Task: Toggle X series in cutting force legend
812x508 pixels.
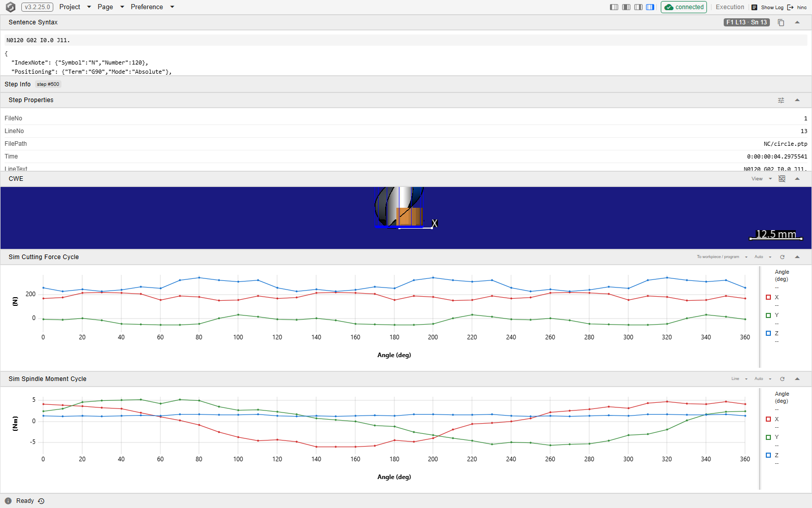Action: click(768, 297)
